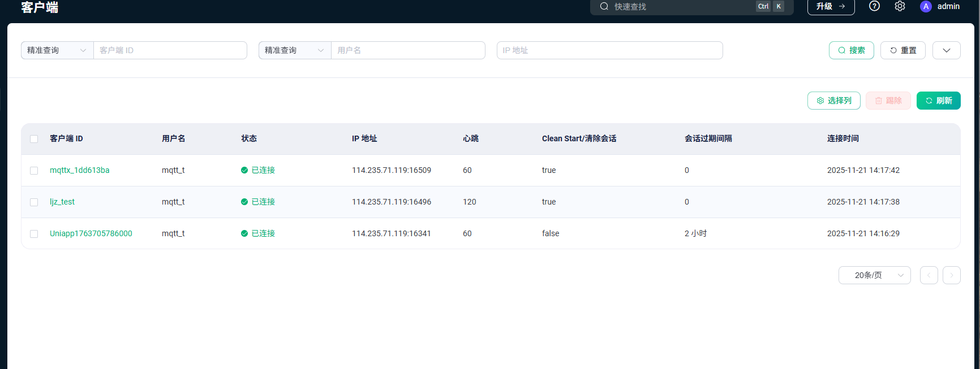Tick the Uniapp1763705786000 row checkbox
This screenshot has height=369, width=980.
pos(34,234)
